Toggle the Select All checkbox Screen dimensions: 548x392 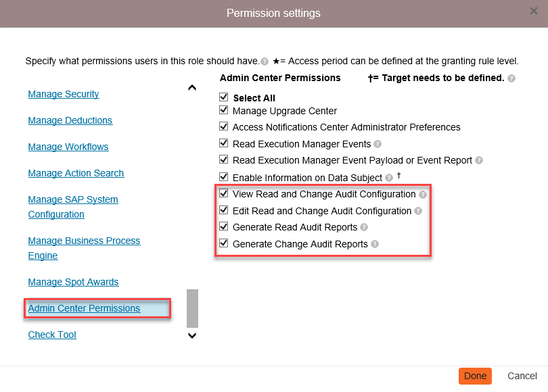pyautogui.click(x=224, y=97)
